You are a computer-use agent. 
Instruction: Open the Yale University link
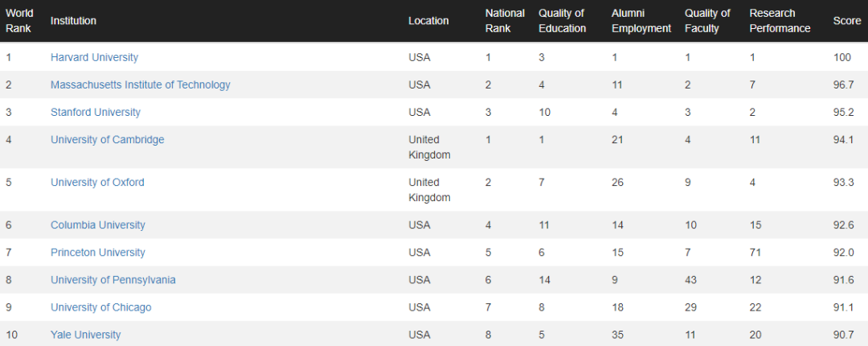85,335
